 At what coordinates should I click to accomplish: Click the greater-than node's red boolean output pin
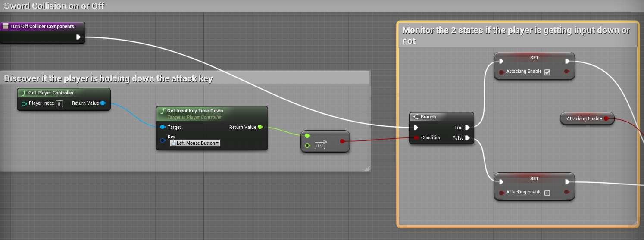point(342,141)
